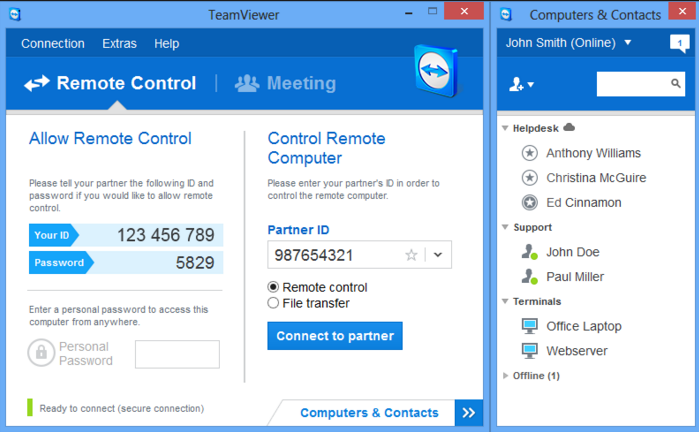Select the Webserver name
Viewport: 699px width, 432px height.
(577, 351)
